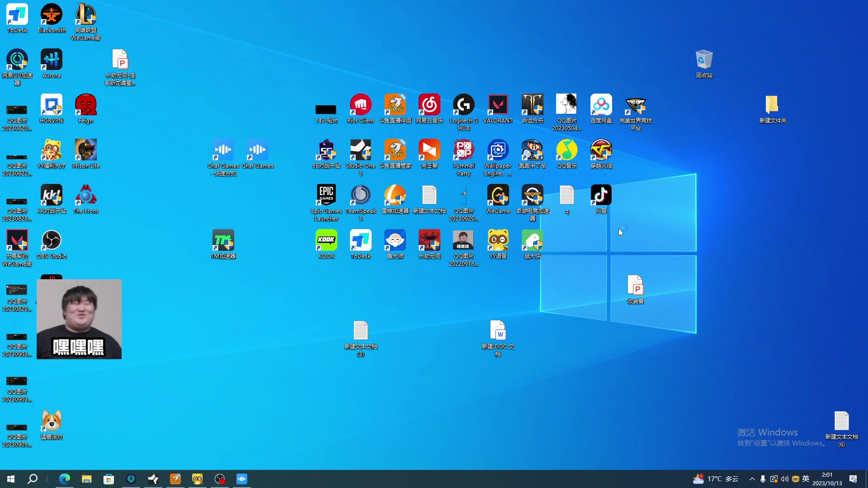This screenshot has width=868, height=488.
Task: Open the KOOK shortcut
Action: [326, 244]
